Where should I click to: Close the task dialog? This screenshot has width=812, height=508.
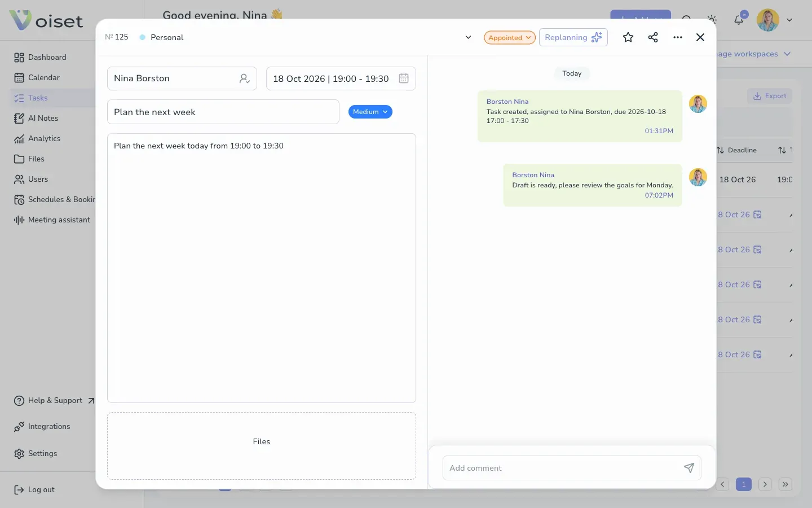[x=700, y=37]
